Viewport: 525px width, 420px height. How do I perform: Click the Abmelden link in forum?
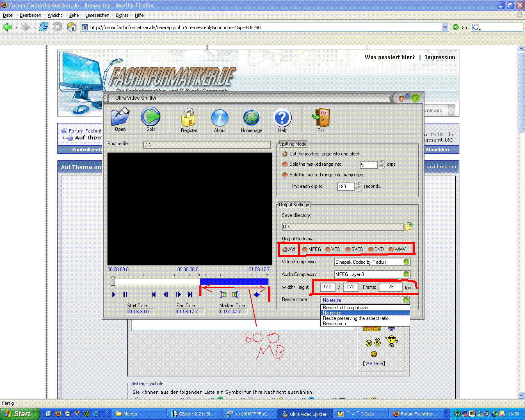click(437, 150)
